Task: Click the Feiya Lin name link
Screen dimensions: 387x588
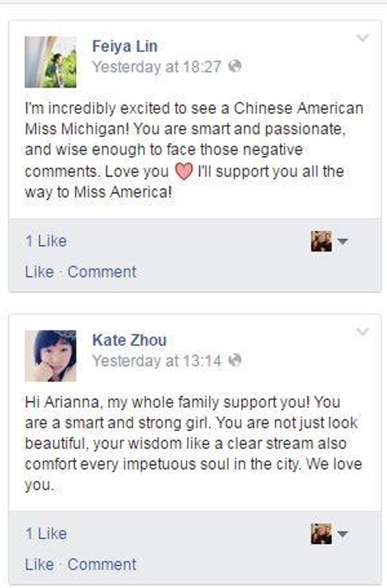Action: [125, 46]
